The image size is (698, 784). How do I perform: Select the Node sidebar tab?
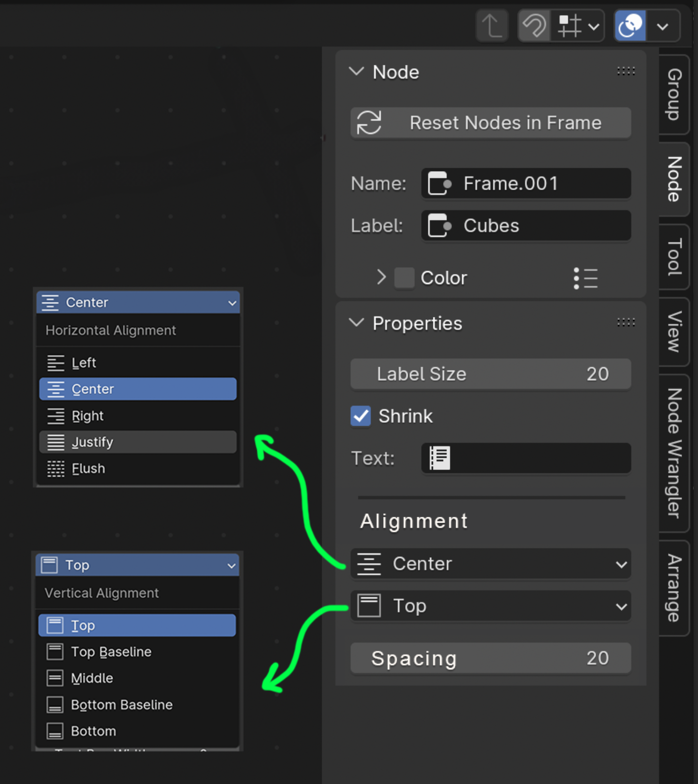[x=674, y=179]
